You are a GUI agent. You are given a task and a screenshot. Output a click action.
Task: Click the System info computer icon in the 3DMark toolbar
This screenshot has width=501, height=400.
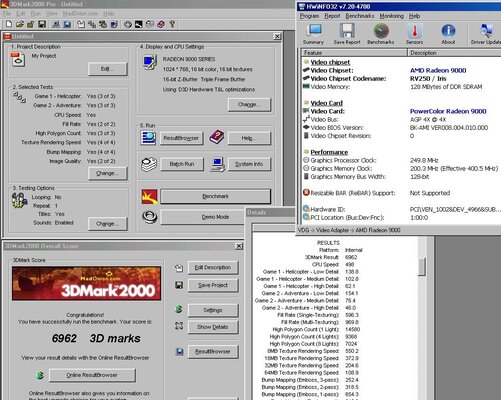(56, 24)
